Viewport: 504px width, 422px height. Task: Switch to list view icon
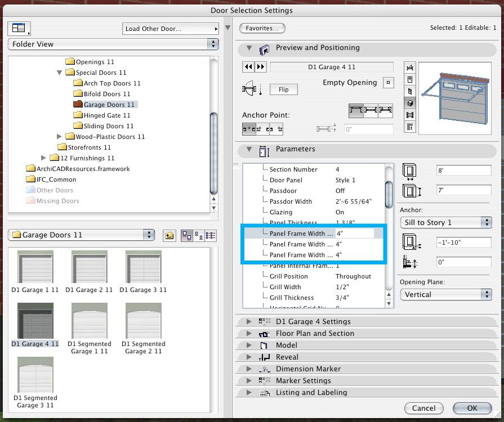210,236
